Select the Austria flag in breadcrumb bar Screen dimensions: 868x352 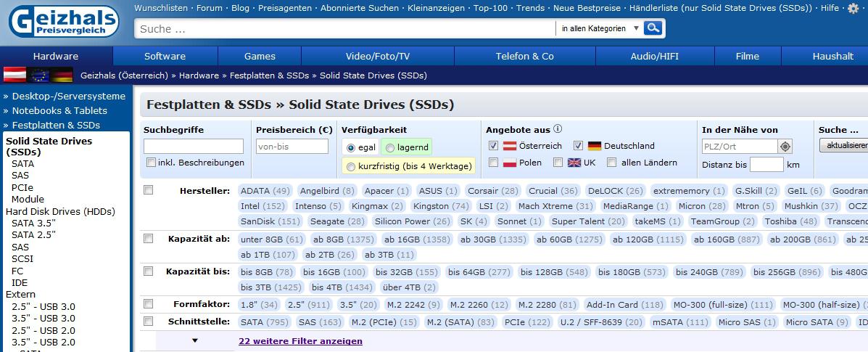(15, 75)
